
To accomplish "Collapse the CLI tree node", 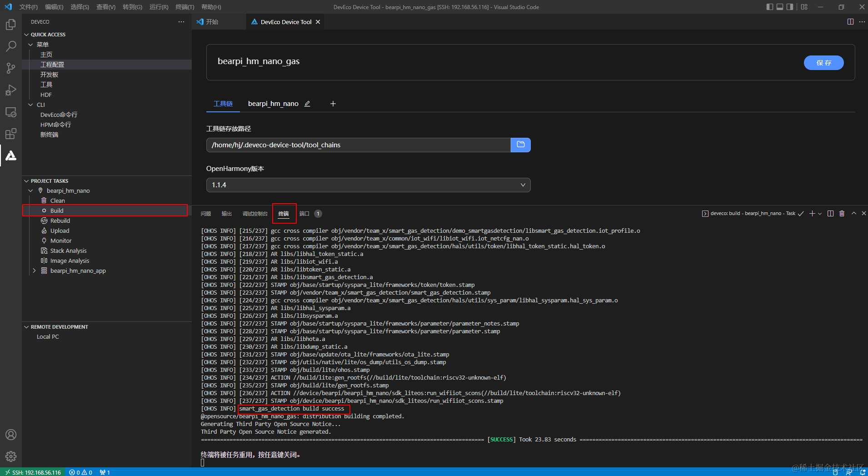I will pyautogui.click(x=30, y=105).
